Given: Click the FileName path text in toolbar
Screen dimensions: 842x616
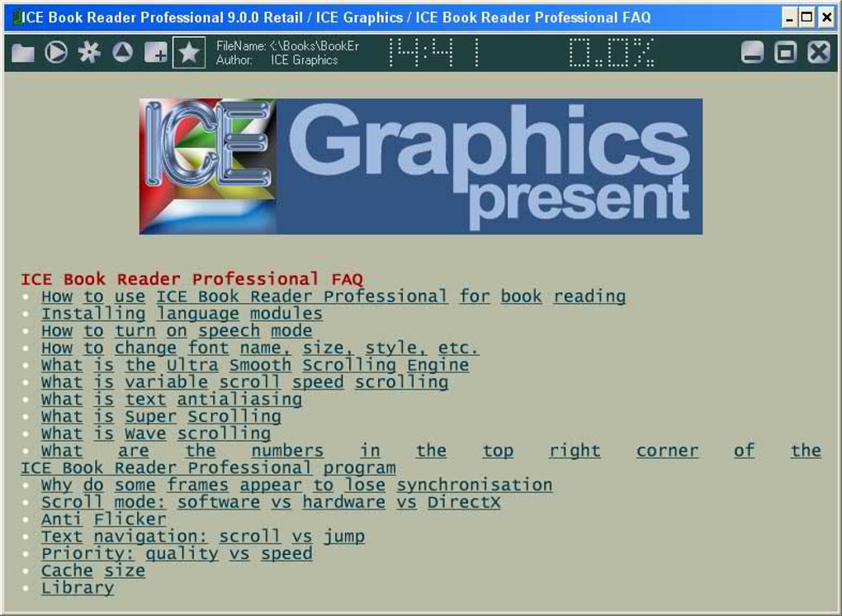Looking at the screenshot, I should point(288,46).
